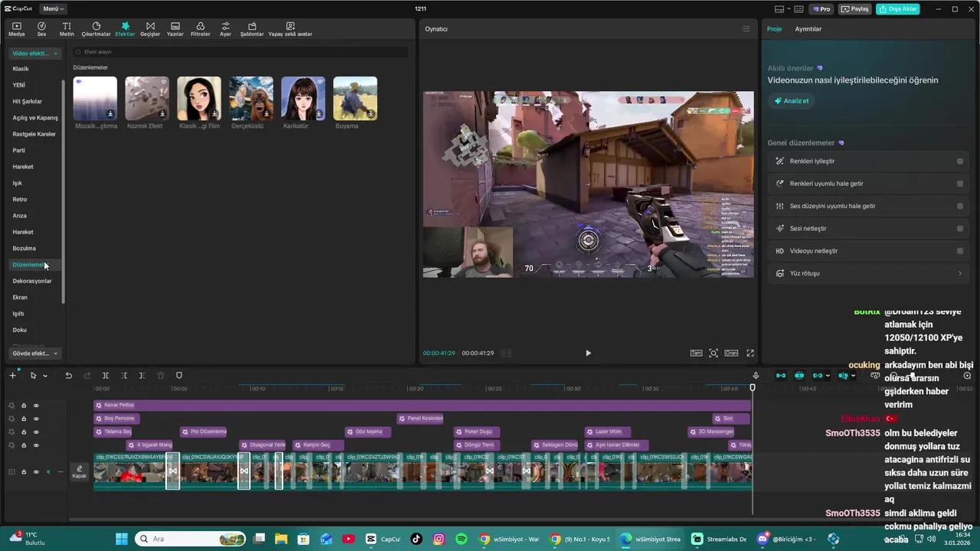Open preview axis dropdown arrow in timeline
Viewport: 980px width, 551px height.
pos(854,376)
